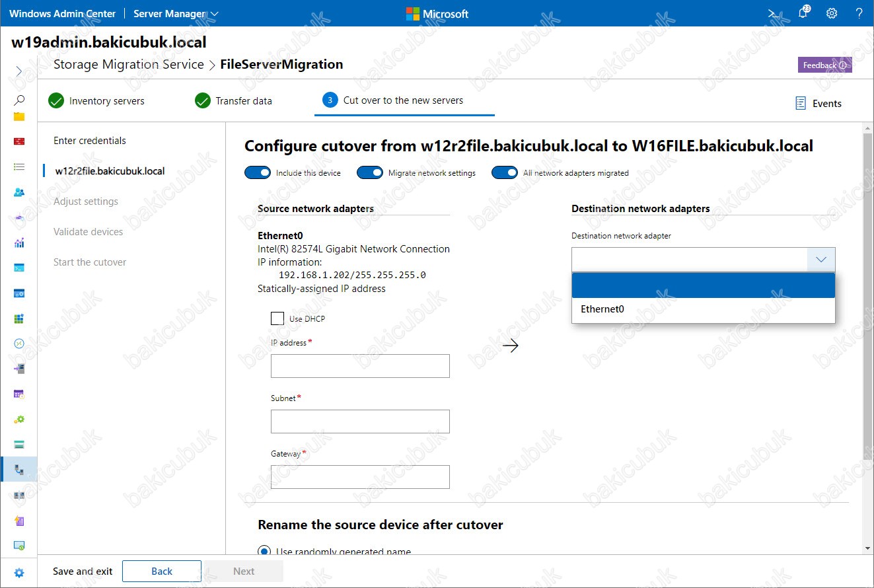Image resolution: width=874 pixels, height=588 pixels.
Task: Toggle All network adapters migrated switch
Action: [505, 172]
